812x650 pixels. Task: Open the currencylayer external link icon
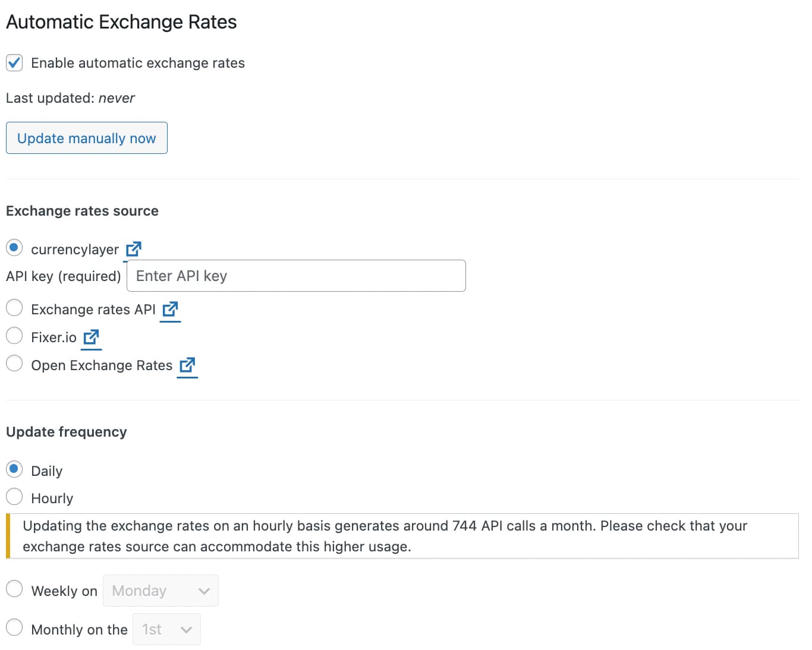point(133,248)
